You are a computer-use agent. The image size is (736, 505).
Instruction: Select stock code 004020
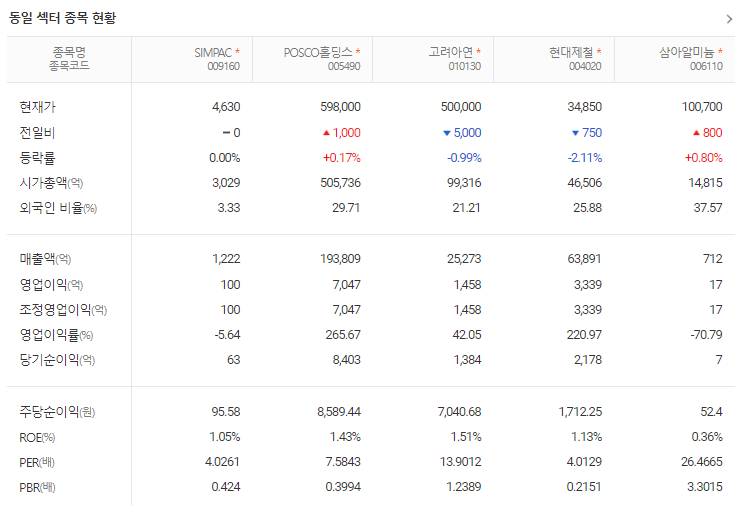click(x=585, y=66)
